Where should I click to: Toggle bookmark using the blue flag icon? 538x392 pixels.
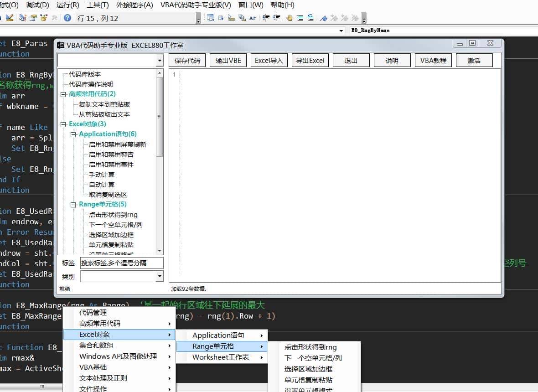pyautogui.click(x=323, y=18)
